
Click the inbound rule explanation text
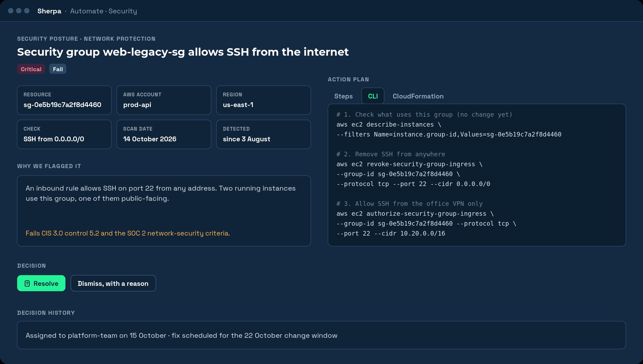click(161, 193)
